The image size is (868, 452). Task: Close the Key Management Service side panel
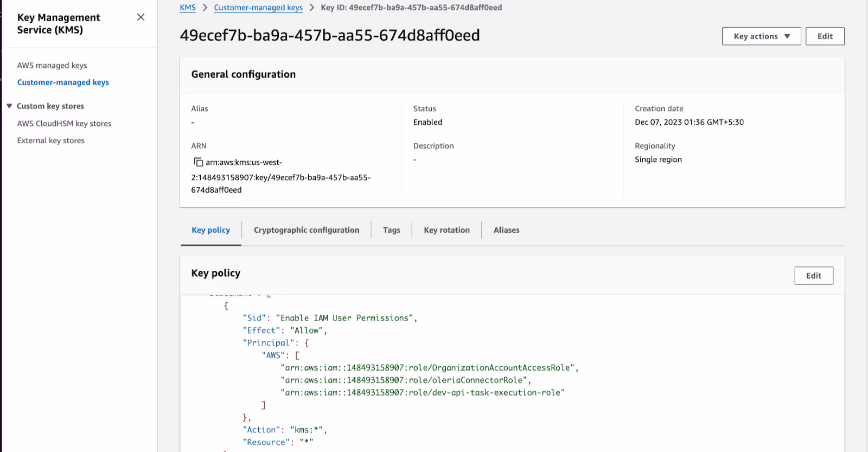point(141,17)
